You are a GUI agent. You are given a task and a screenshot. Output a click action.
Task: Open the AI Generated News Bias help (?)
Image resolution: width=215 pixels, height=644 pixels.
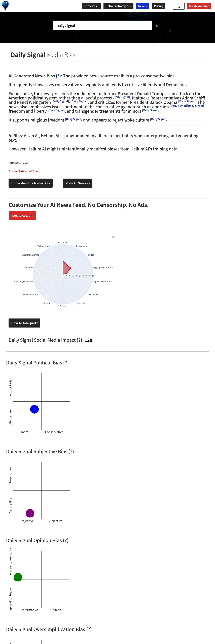(58, 76)
